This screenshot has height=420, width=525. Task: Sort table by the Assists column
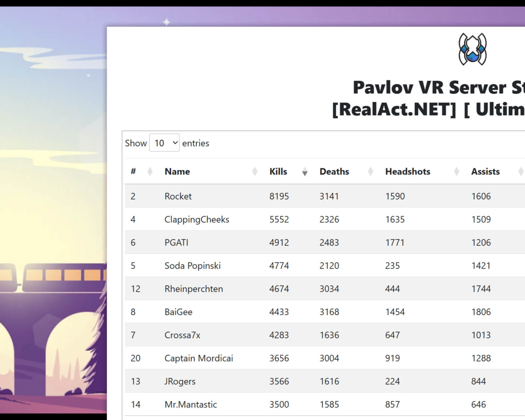click(x=495, y=171)
